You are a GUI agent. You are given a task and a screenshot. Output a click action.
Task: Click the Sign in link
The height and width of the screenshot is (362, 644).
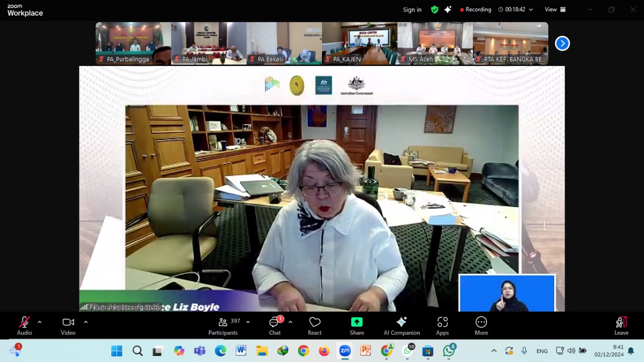click(412, 10)
